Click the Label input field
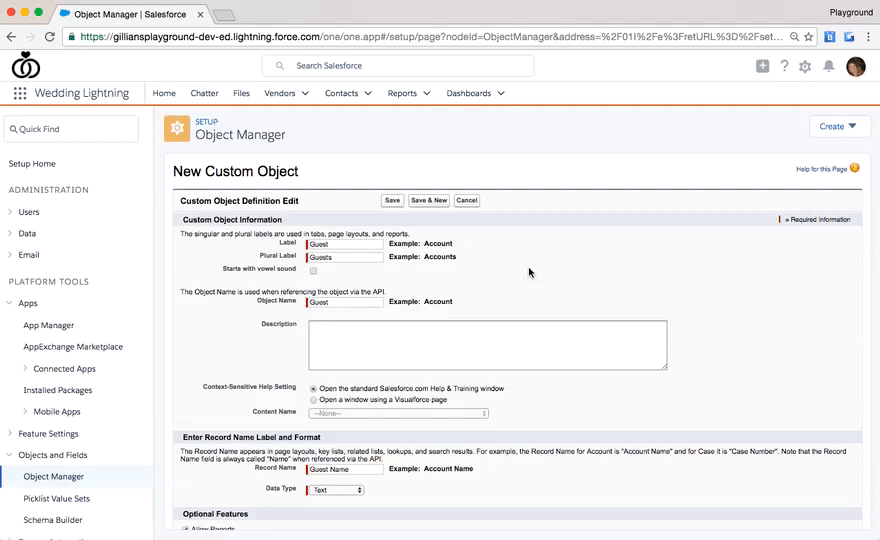The width and height of the screenshot is (880, 540). [345, 244]
